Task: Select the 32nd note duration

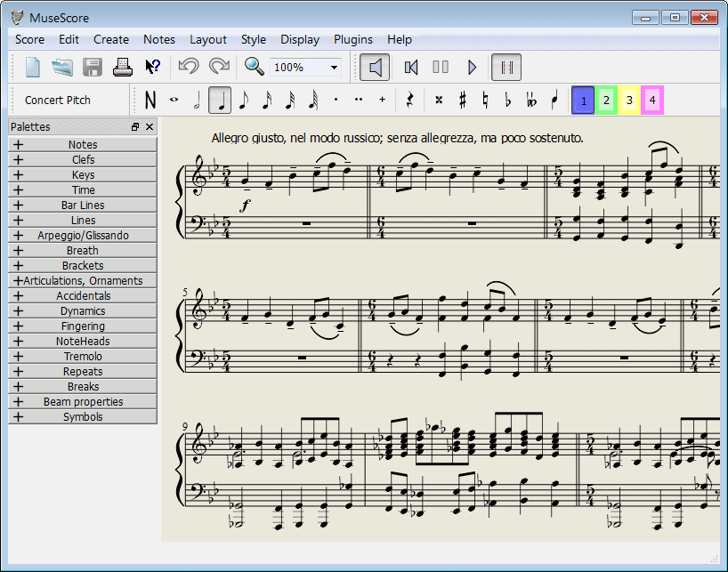Action: [290, 100]
